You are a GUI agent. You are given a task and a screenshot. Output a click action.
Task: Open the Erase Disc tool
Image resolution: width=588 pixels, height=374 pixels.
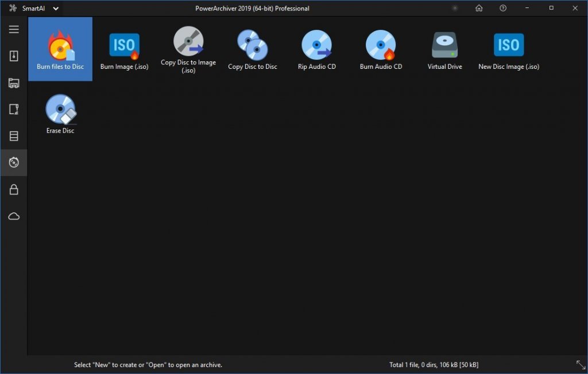(60, 113)
